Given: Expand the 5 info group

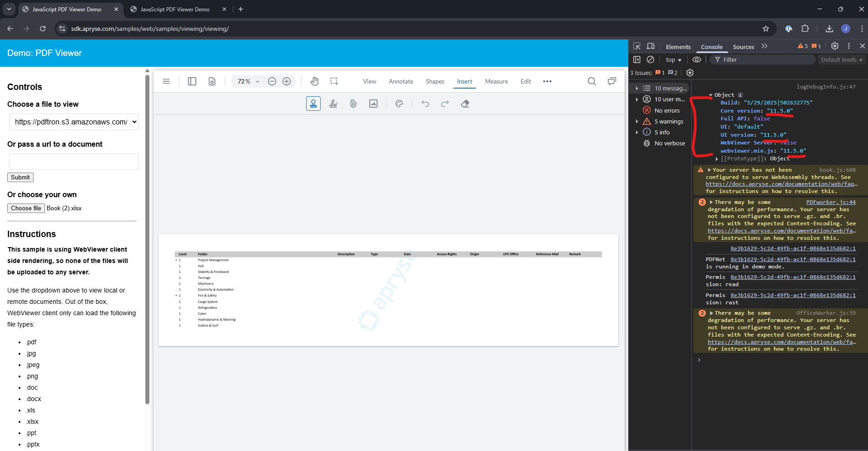Looking at the screenshot, I should [x=637, y=132].
